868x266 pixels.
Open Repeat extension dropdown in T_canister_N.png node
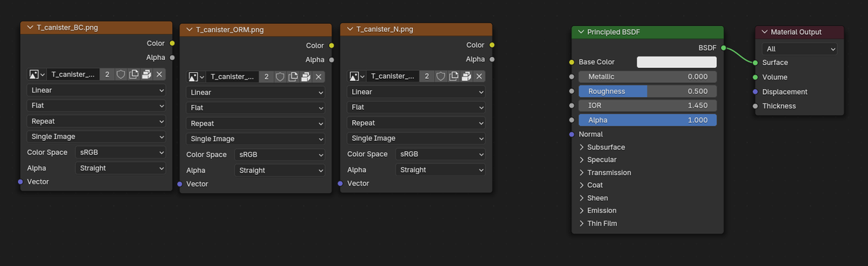pos(417,124)
